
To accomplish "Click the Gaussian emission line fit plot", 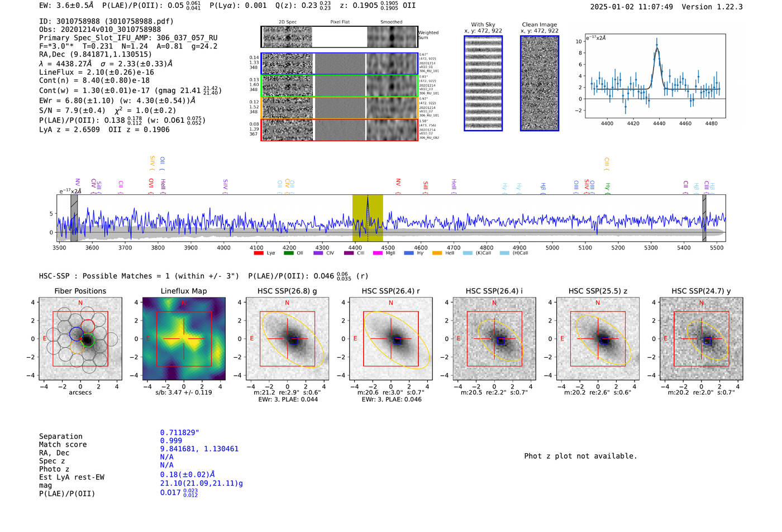I will pyautogui.click(x=655, y=76).
